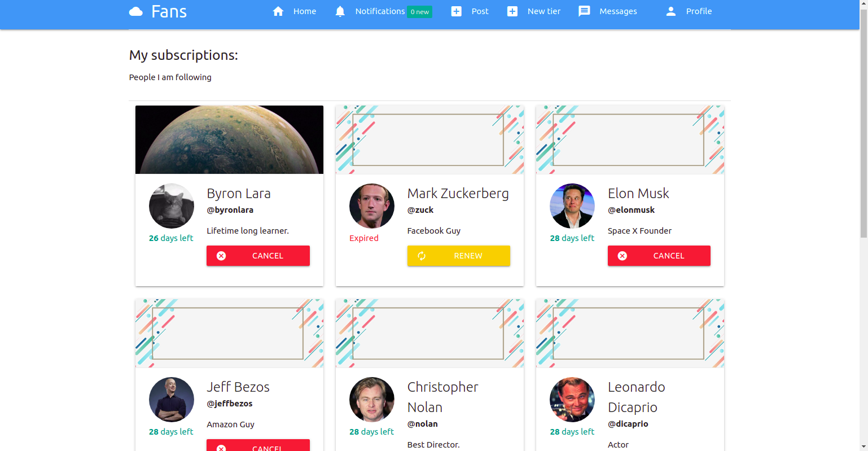
Task: Click the 'Best Director.' bio text
Action: [433, 445]
